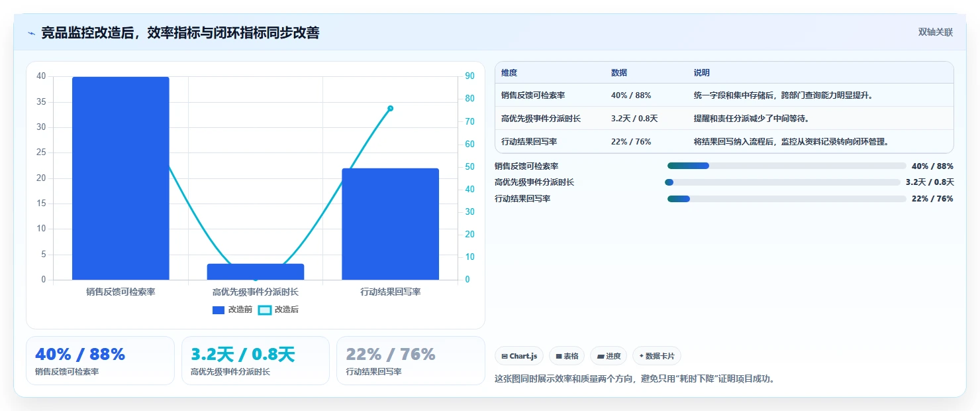Click the line point above 行动结果回写率 bar

(x=391, y=108)
